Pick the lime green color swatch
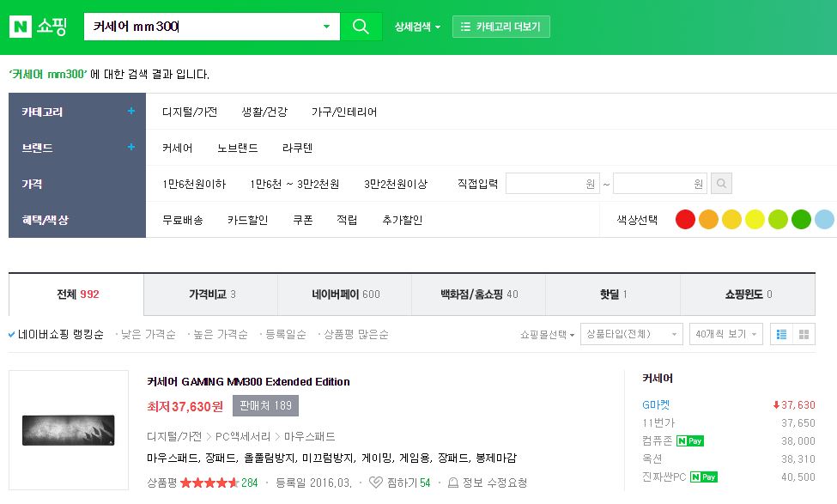 [779, 220]
